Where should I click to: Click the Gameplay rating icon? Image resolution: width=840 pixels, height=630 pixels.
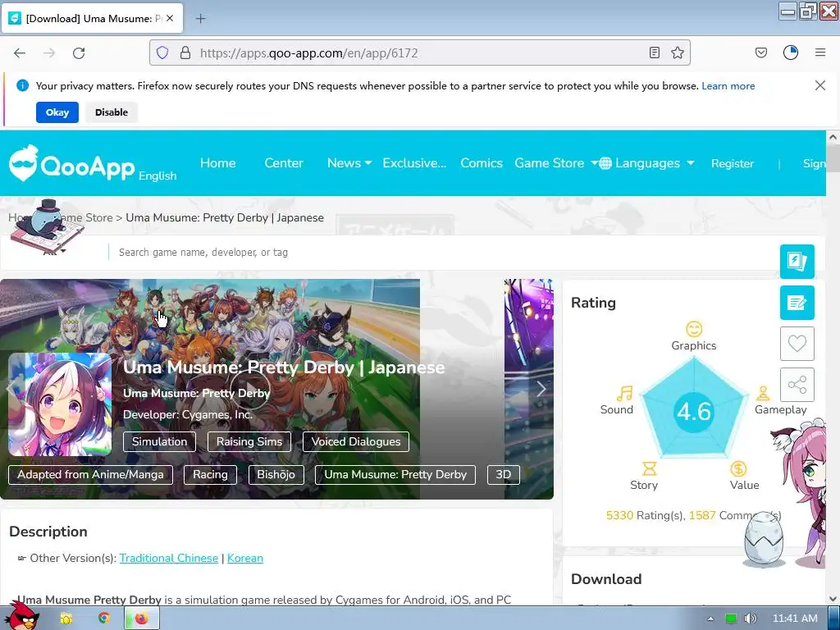pos(763,393)
